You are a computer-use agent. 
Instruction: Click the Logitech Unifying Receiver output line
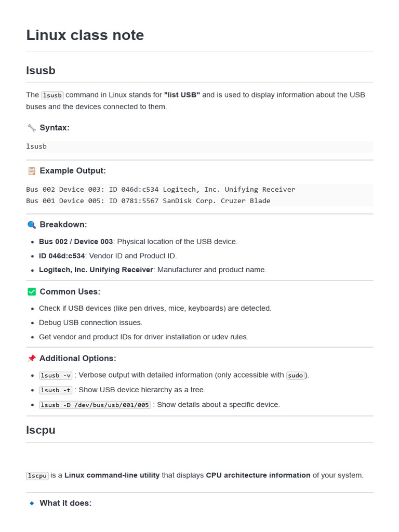pos(161,189)
